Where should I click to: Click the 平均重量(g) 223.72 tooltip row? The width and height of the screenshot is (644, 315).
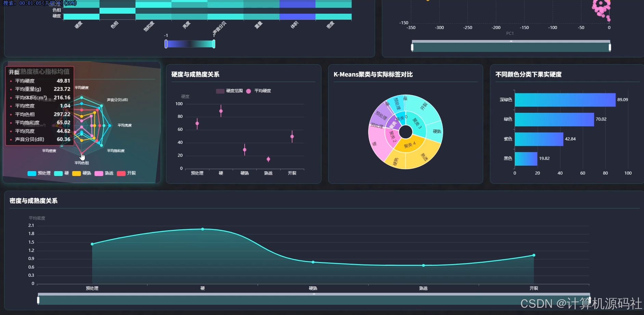pos(40,89)
